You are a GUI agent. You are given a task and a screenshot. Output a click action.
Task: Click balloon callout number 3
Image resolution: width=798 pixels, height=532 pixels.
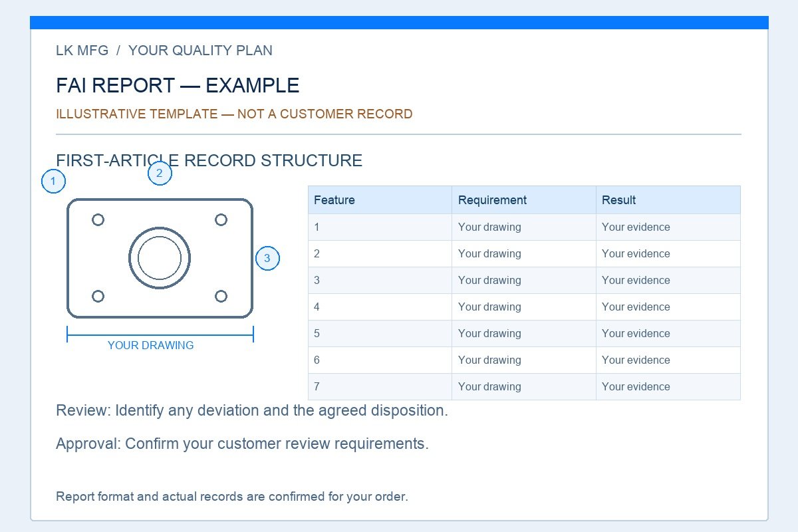[267, 258]
